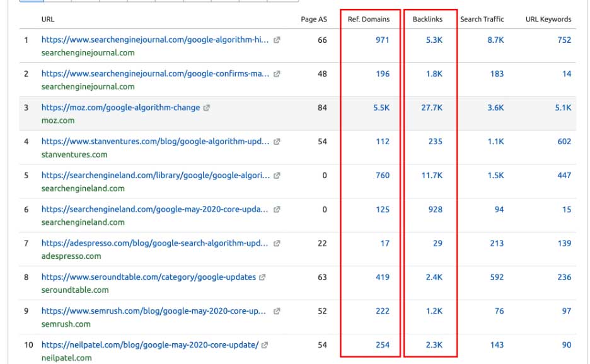Click Backlinks value 1.8K
The height and width of the screenshot is (364, 590).
point(434,74)
